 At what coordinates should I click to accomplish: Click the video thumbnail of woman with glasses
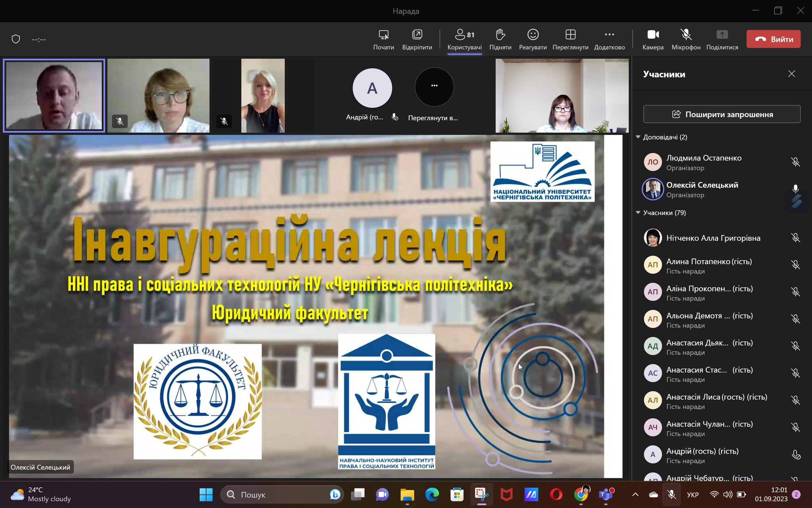tap(158, 95)
